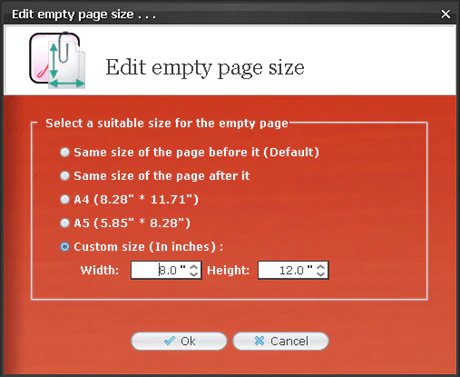460x377 pixels.
Task: Click the 'Height:' label
Action: tap(228, 270)
